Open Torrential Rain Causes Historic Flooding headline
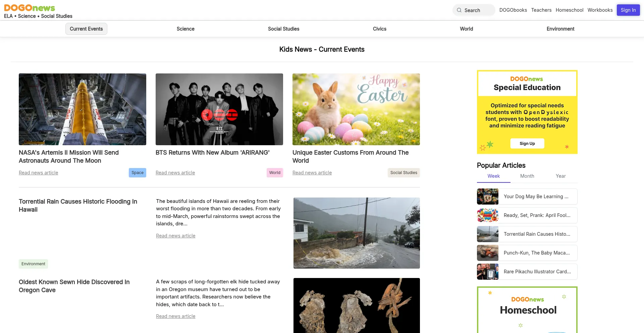This screenshot has width=644, height=333. click(78, 206)
